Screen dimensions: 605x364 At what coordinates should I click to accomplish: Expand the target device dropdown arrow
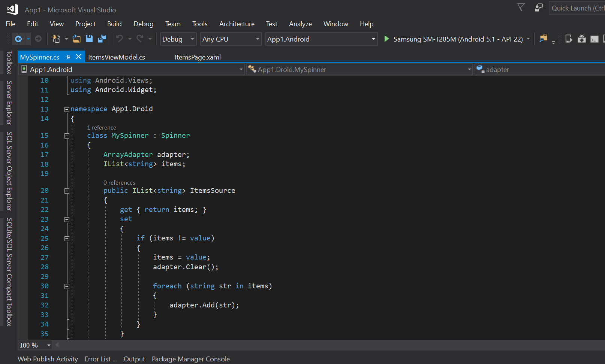pos(529,39)
